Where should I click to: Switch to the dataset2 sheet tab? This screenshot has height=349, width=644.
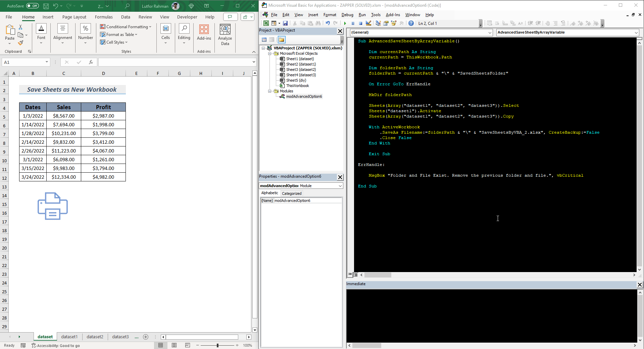pyautogui.click(x=95, y=337)
